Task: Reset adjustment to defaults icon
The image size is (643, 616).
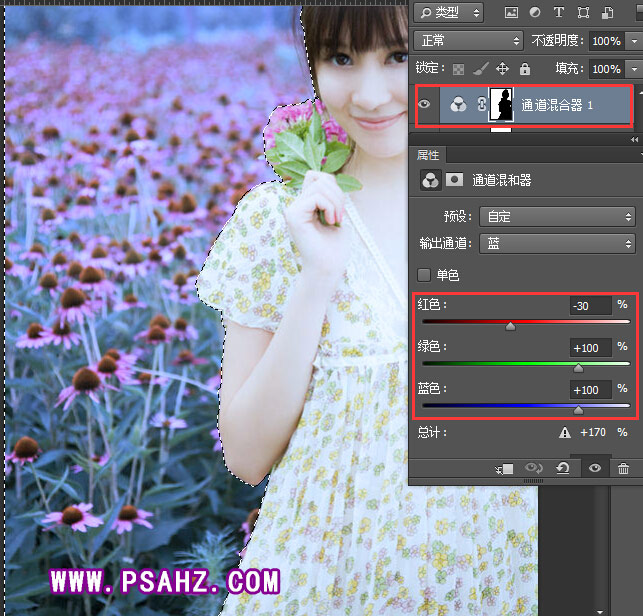Action: [x=564, y=468]
